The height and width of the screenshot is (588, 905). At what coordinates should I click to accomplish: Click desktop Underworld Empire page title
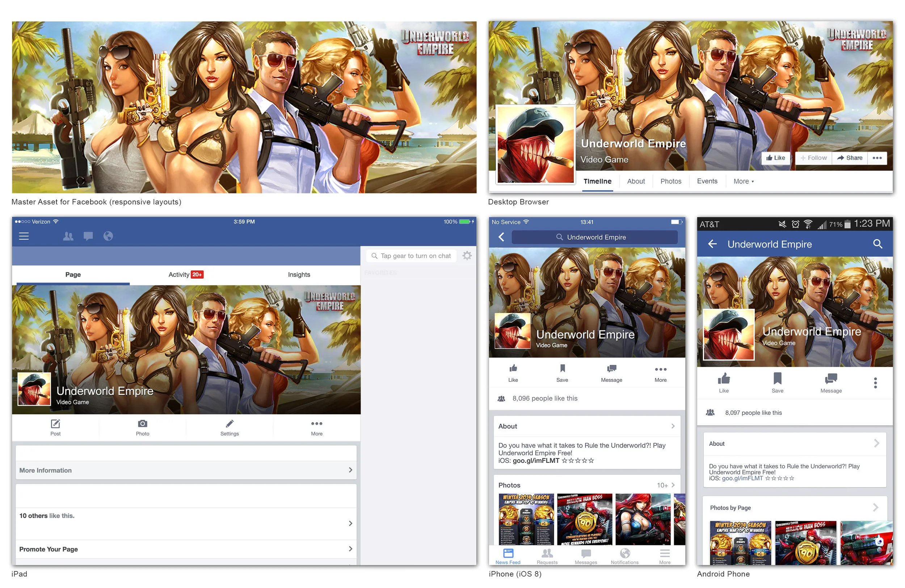tap(633, 144)
